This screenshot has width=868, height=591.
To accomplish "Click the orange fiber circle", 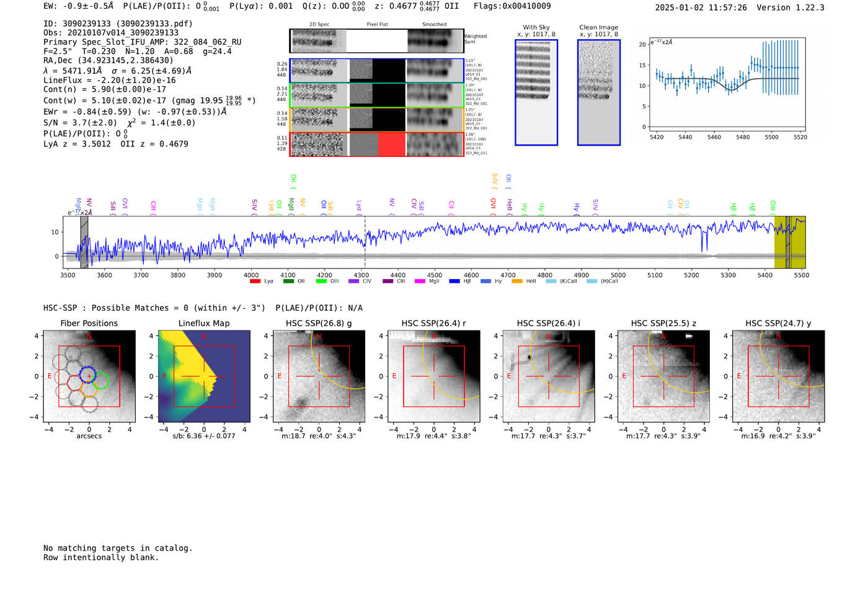I will [89, 389].
